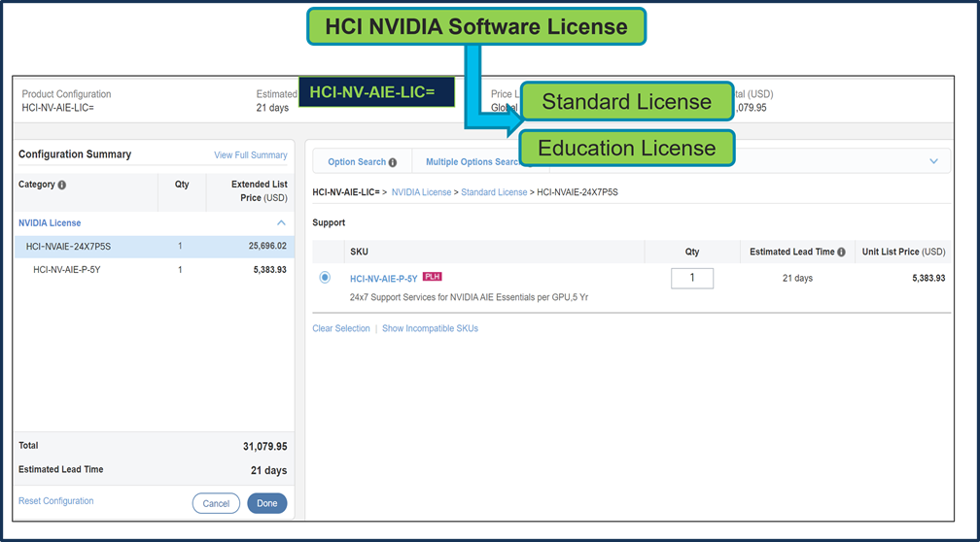This screenshot has height=542, width=980.
Task: Switch to the Option Search tab
Action: (357, 162)
